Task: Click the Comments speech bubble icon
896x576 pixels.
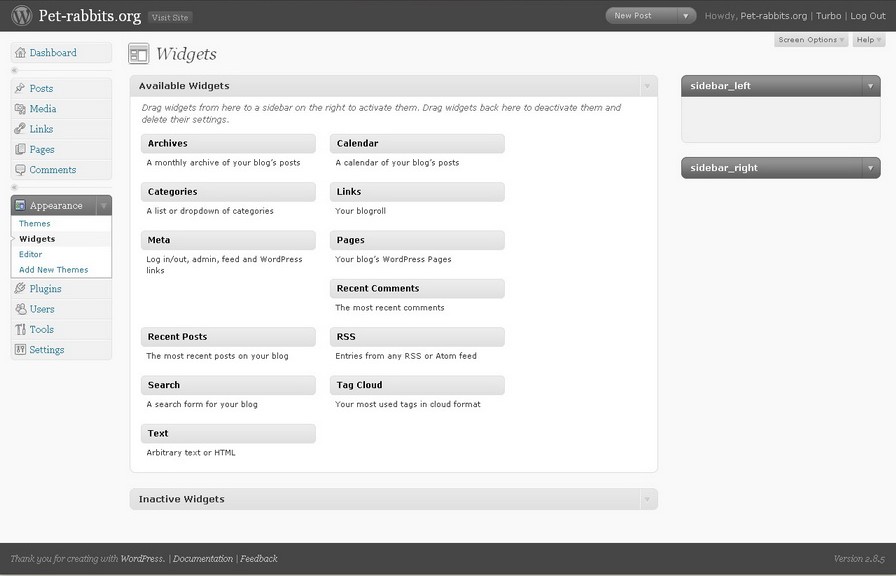Action: (22, 169)
